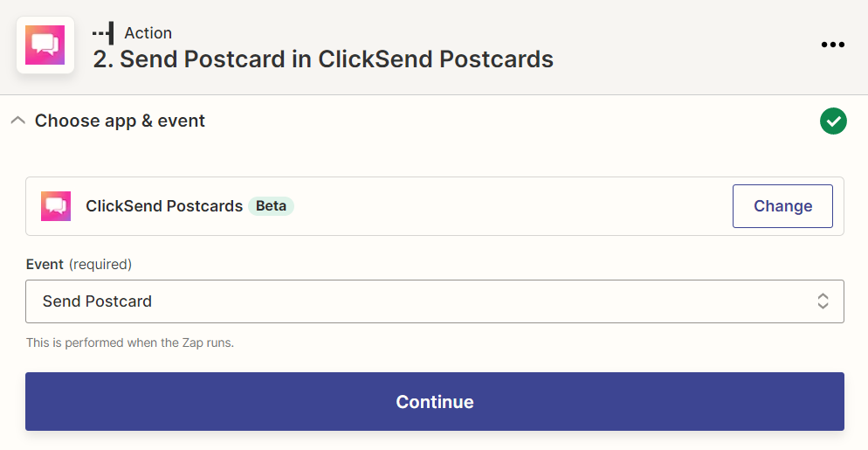
Task: Open the three-dots step options menu
Action: point(832,45)
